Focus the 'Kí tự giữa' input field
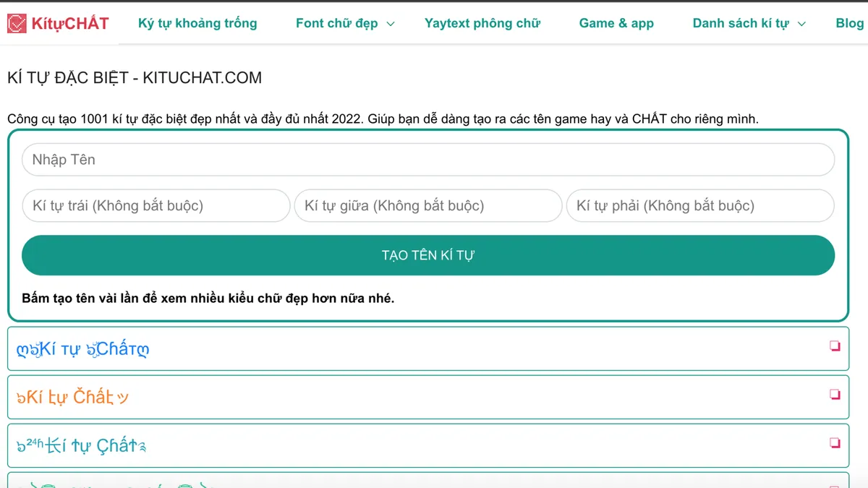 tap(428, 205)
